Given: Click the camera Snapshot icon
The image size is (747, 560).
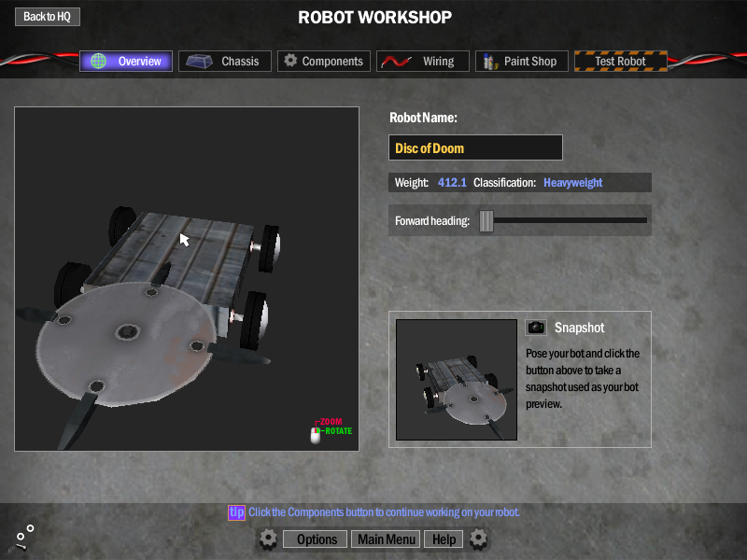Looking at the screenshot, I should [x=536, y=328].
